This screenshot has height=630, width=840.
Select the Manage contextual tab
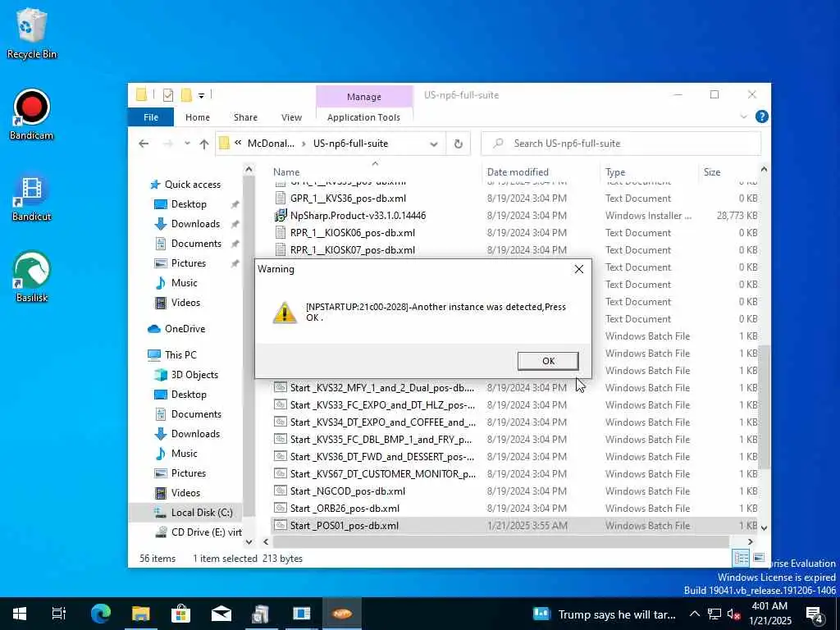click(x=363, y=97)
